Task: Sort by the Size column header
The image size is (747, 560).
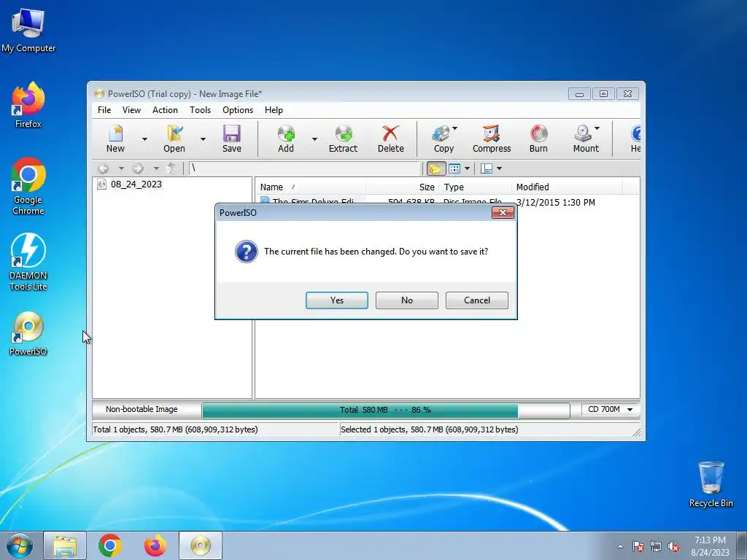Action: pyautogui.click(x=403, y=187)
